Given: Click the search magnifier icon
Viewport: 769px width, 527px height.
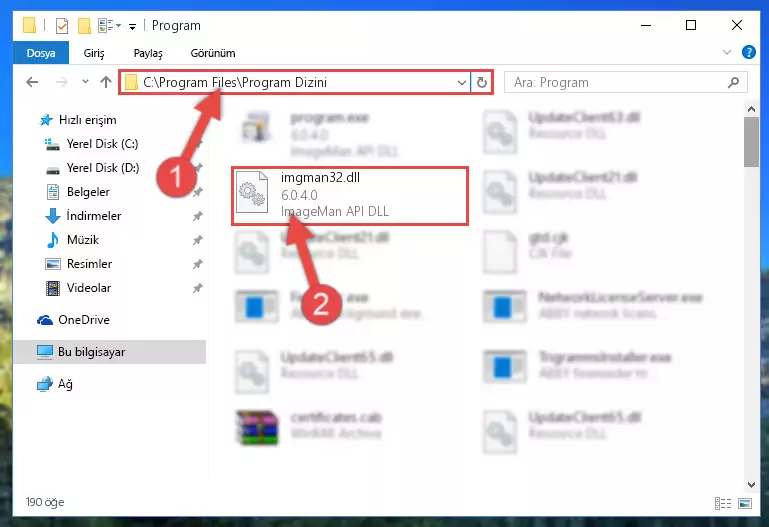Looking at the screenshot, I should click(x=734, y=82).
